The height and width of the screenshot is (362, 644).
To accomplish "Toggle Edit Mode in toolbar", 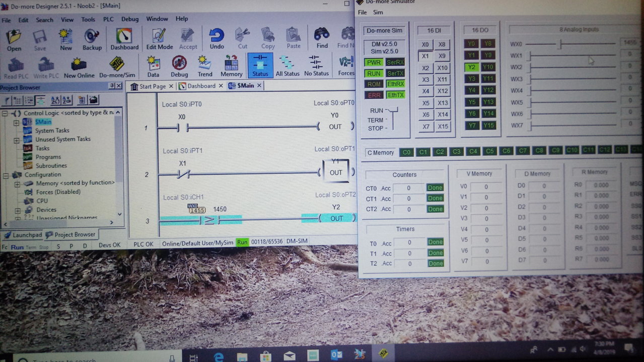I will 160,40.
